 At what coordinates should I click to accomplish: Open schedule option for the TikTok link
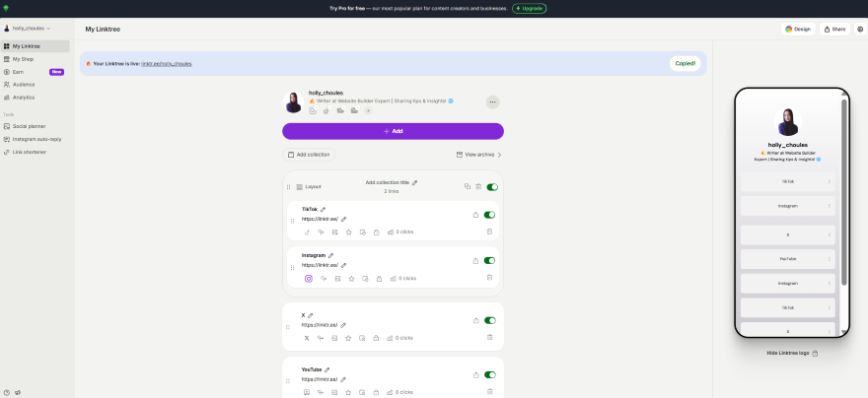pyautogui.click(x=363, y=232)
